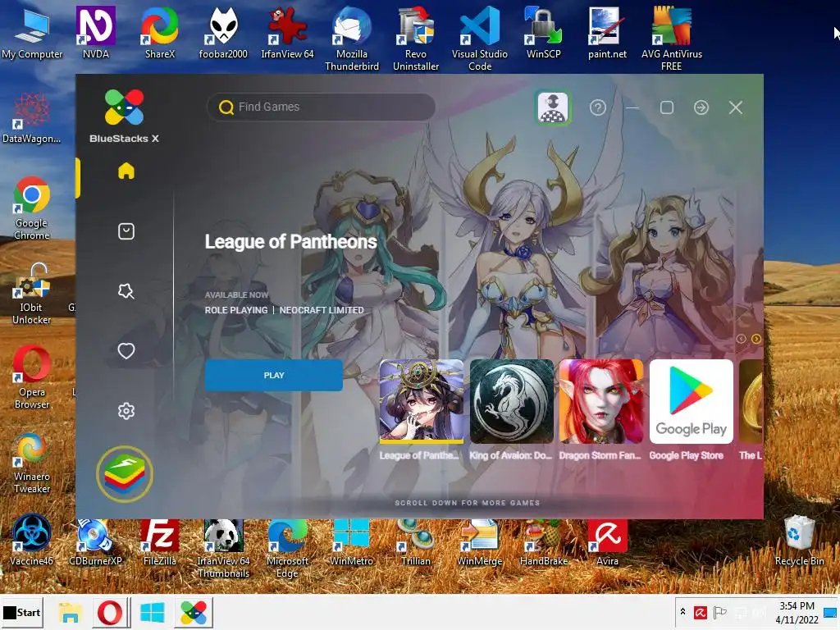Image resolution: width=840 pixels, height=630 pixels.
Task: Click the search magnifier icon
Action: pyautogui.click(x=226, y=107)
